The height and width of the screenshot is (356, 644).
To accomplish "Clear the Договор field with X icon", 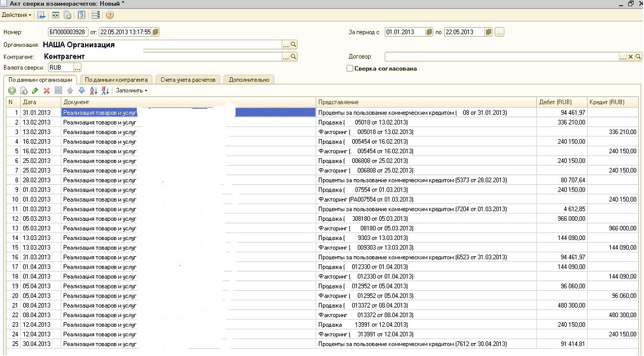I will coord(631,57).
